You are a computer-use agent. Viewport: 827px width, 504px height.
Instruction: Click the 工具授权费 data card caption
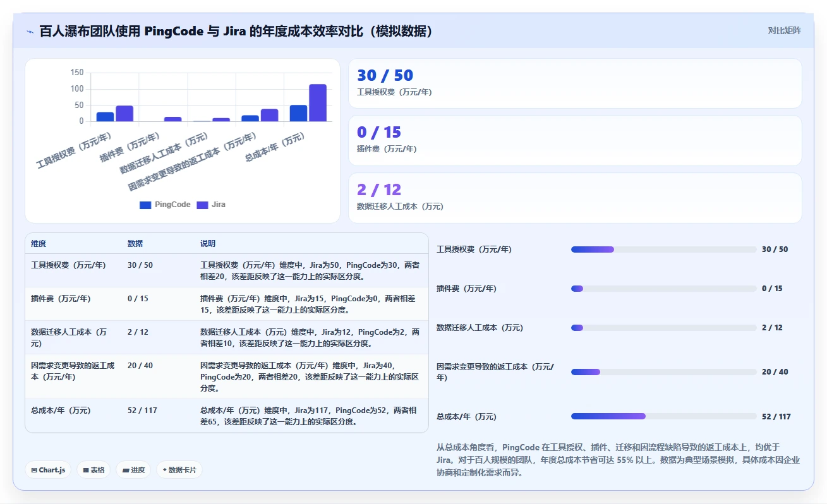pos(394,92)
